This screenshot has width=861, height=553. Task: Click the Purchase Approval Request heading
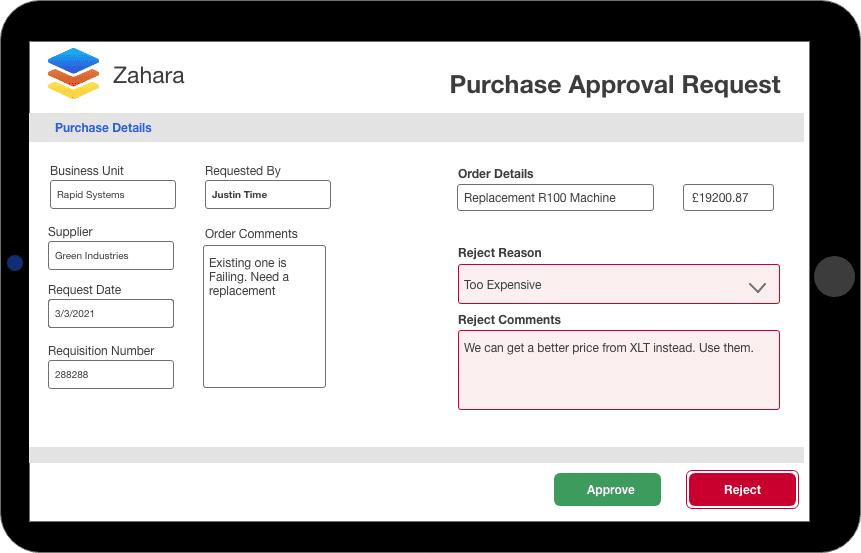[x=615, y=85]
